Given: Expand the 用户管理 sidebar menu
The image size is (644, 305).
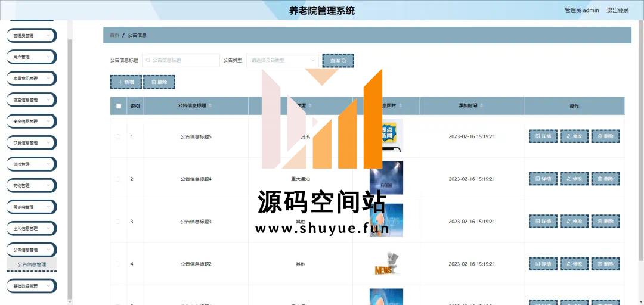Looking at the screenshot, I should [x=32, y=57].
